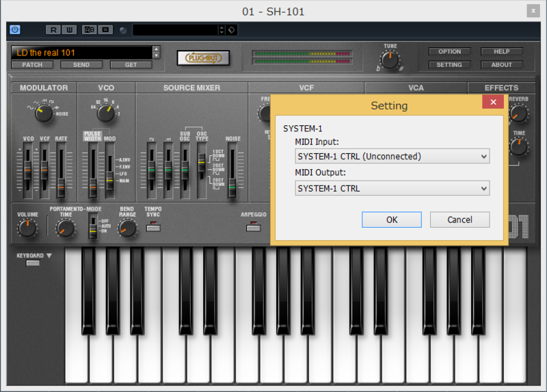Open the MIDI Input dropdown
The height and width of the screenshot is (392, 547).
click(x=392, y=156)
